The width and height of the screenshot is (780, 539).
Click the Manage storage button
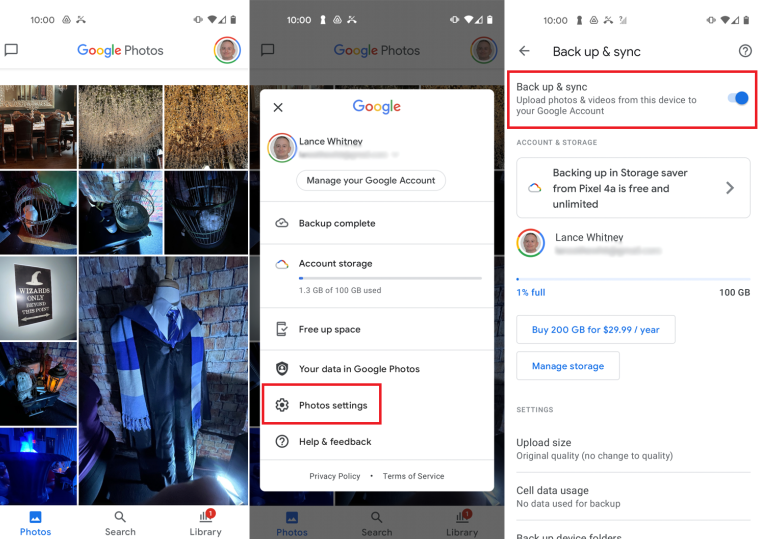(x=567, y=366)
